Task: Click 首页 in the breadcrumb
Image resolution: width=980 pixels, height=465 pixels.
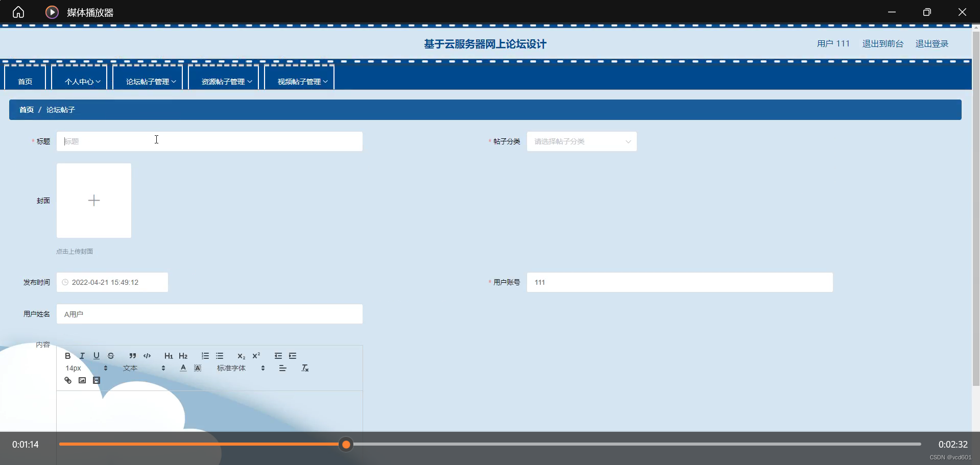Action: [x=27, y=110]
